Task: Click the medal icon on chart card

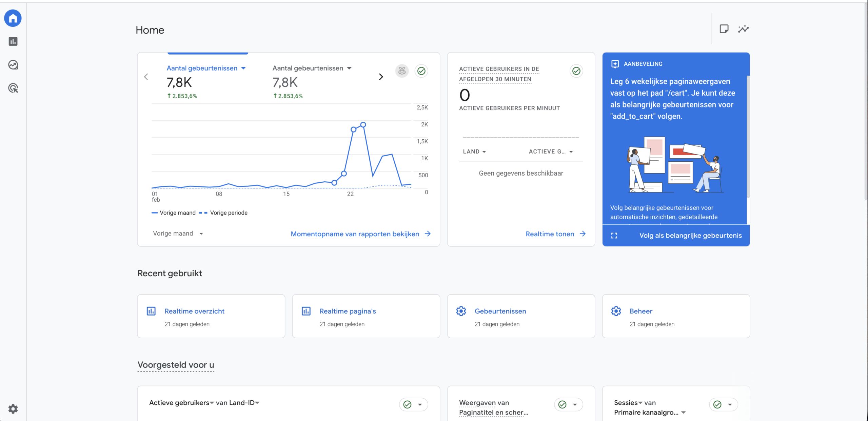Action: (x=402, y=71)
